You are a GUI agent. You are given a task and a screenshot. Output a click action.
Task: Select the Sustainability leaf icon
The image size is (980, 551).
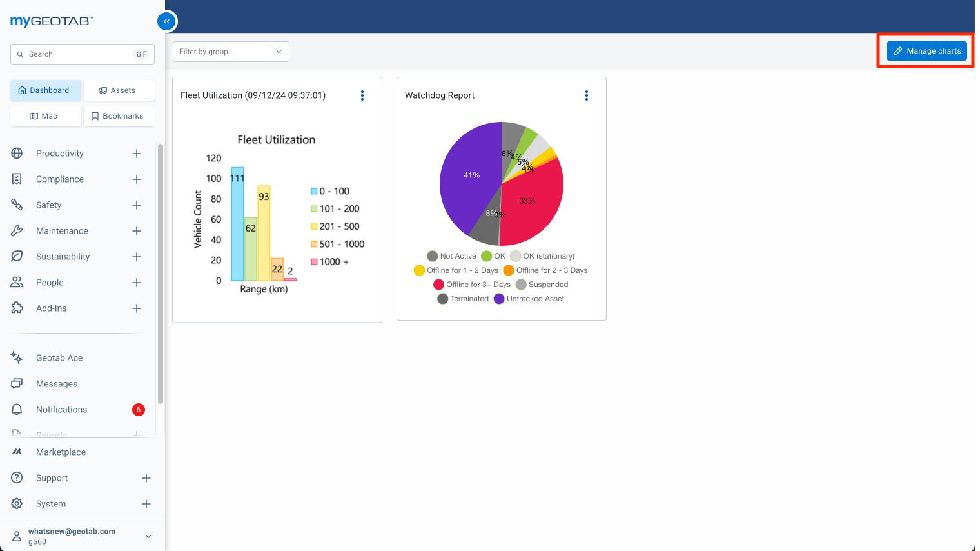[x=16, y=256]
